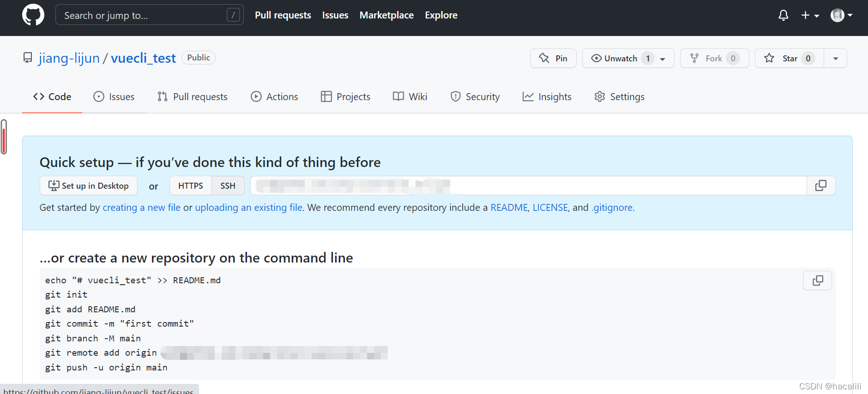Image resolution: width=868 pixels, height=394 pixels.
Task: Click the repository book icon
Action: click(x=28, y=58)
